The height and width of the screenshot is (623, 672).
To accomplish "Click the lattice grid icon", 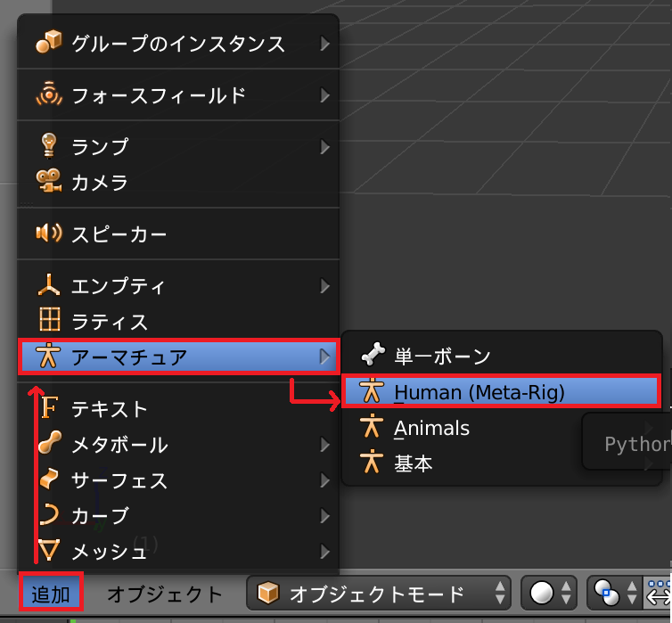I will tap(50, 319).
